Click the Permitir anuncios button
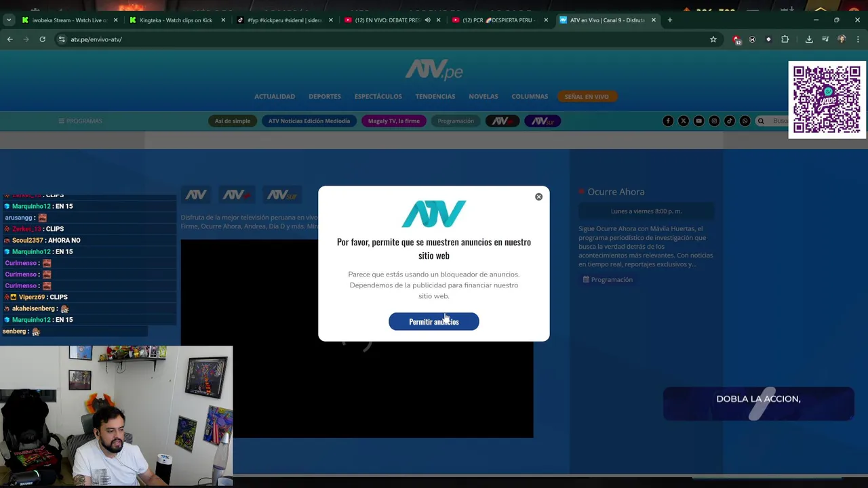This screenshot has height=488, width=868. click(434, 321)
